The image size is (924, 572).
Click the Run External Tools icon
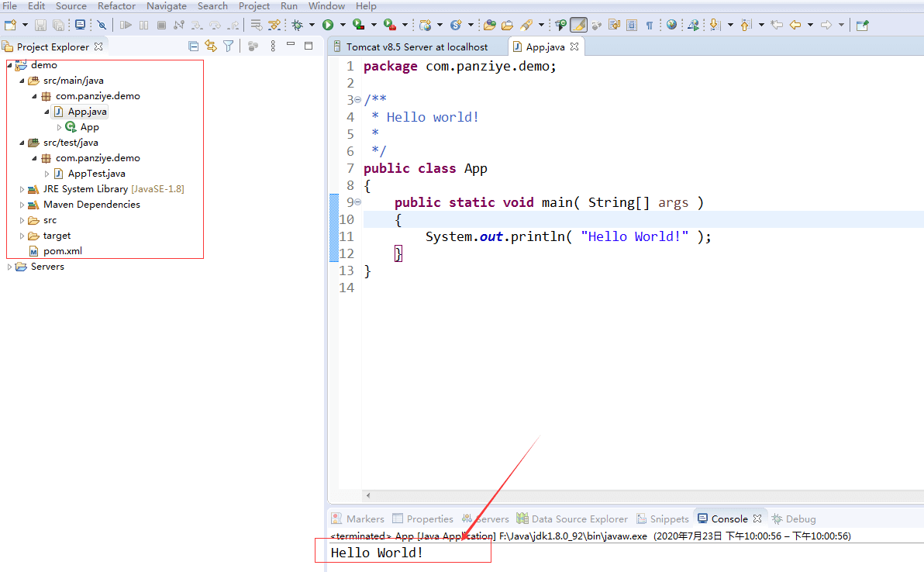tap(389, 25)
